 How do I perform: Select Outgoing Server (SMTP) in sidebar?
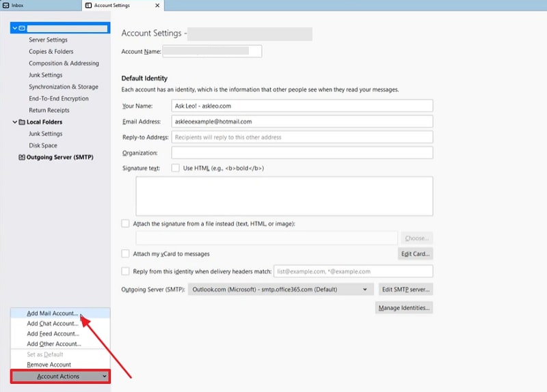coord(60,157)
